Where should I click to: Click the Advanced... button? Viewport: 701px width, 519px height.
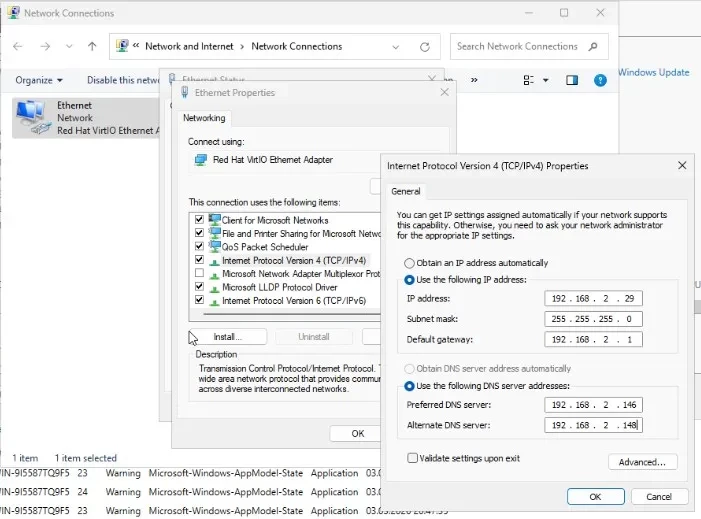point(642,462)
